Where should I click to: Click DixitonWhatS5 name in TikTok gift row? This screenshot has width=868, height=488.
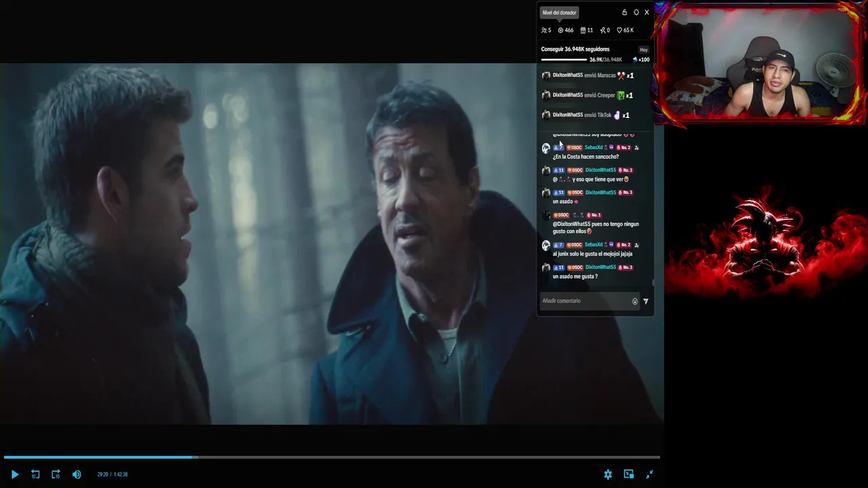(568, 115)
